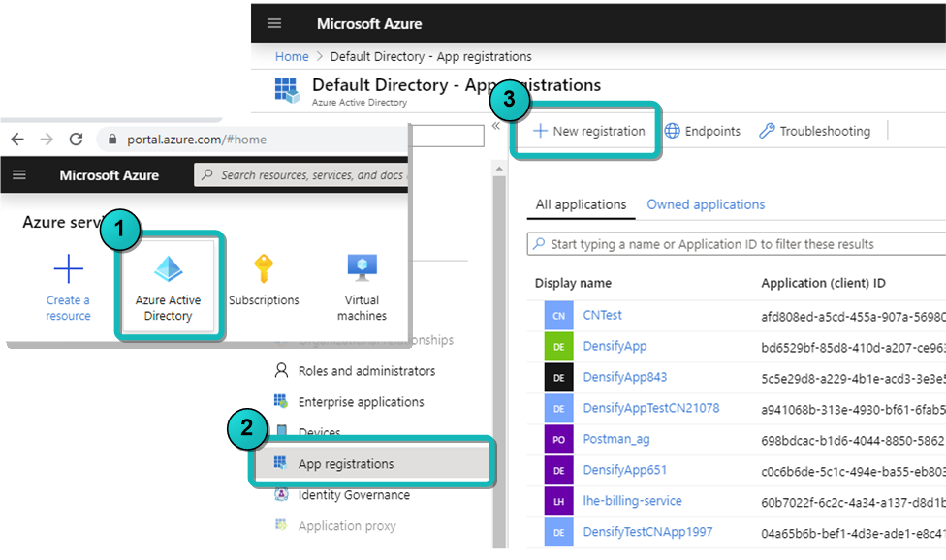This screenshot has height=560, width=946.
Task: Open the hamburger menu in the top Azure bar
Action: point(274,23)
